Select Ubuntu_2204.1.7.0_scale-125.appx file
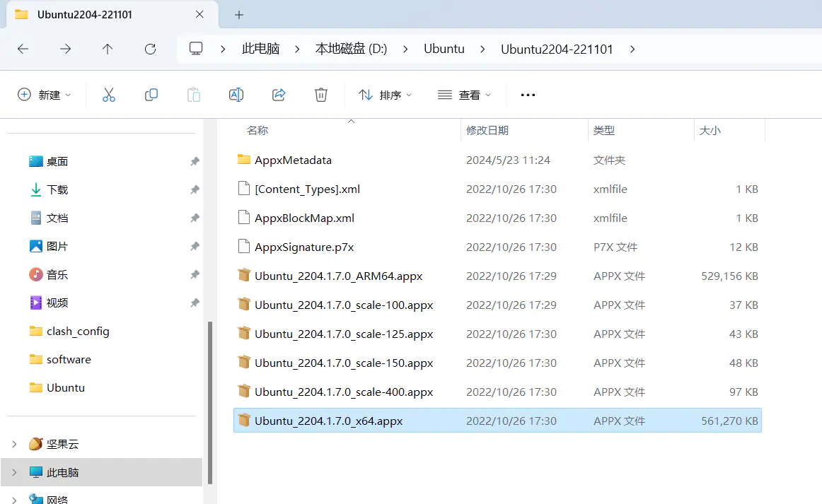822x504 pixels. (497, 334)
